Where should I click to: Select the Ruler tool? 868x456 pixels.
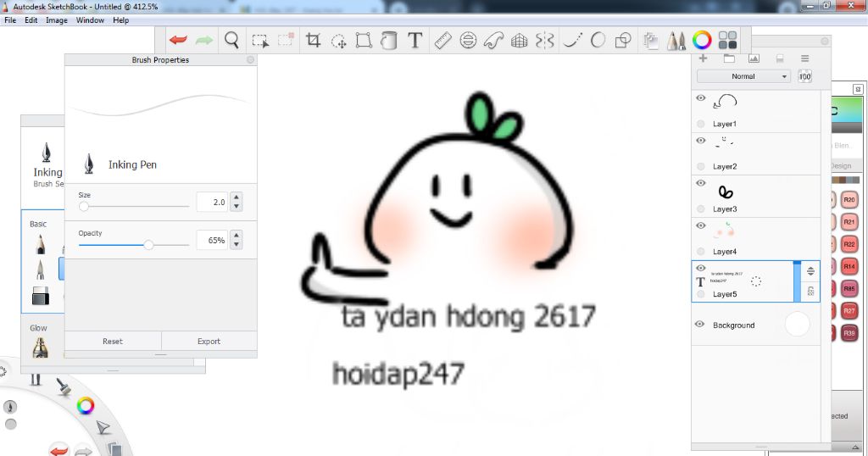point(442,41)
